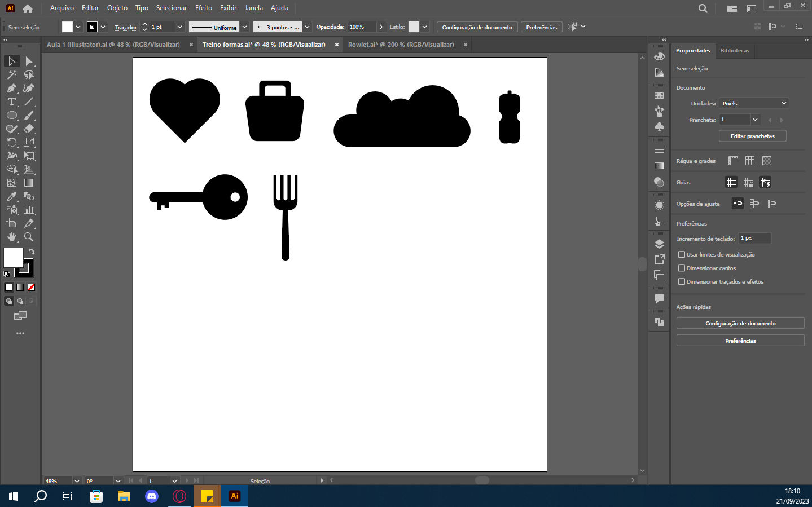Select the Curvature tool
The width and height of the screenshot is (812, 507).
tap(29, 88)
